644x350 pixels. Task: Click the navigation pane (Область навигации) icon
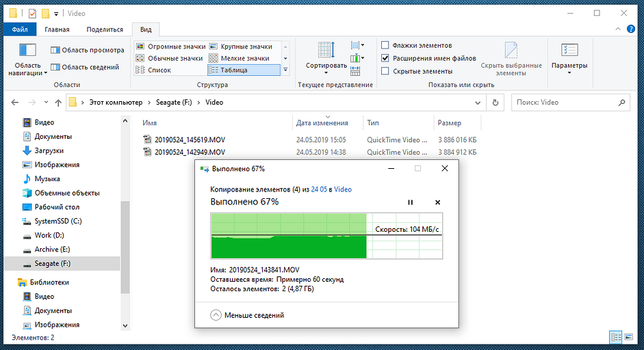(x=27, y=51)
